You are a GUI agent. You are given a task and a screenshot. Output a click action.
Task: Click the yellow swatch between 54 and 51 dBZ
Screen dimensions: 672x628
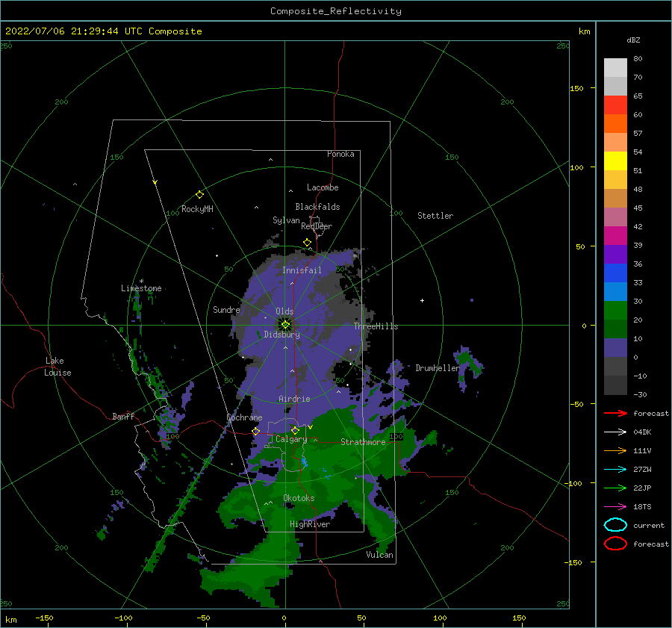click(615, 161)
